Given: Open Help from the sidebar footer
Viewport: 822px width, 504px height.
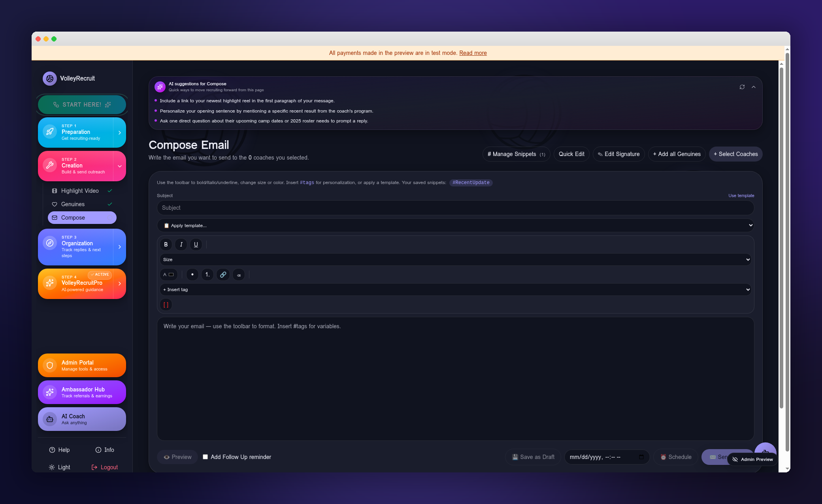Looking at the screenshot, I should [59, 450].
